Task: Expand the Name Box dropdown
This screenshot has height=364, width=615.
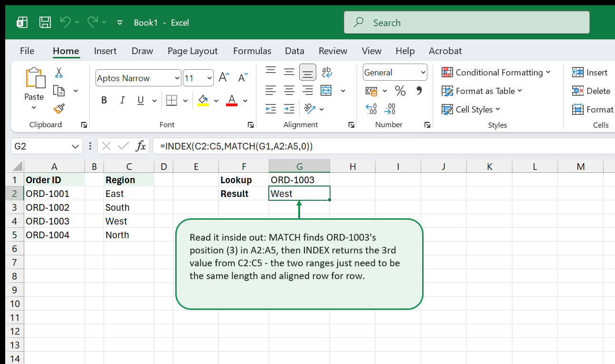Action: click(75, 146)
